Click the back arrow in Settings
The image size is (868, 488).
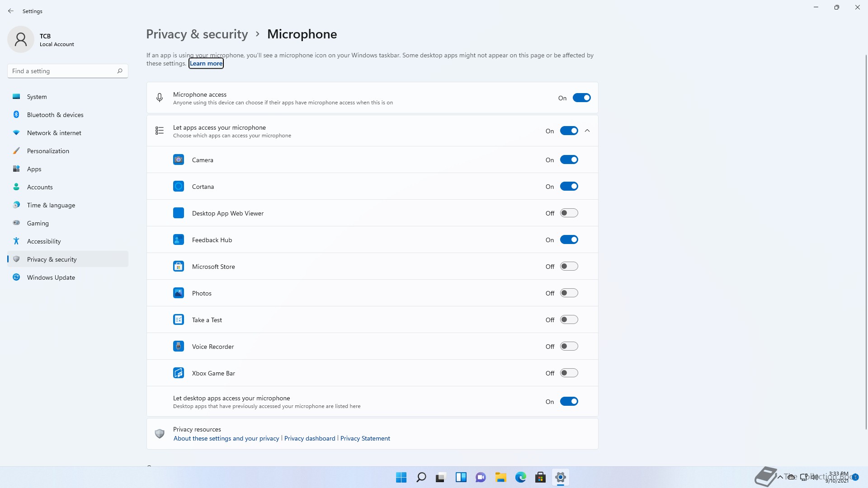11,11
